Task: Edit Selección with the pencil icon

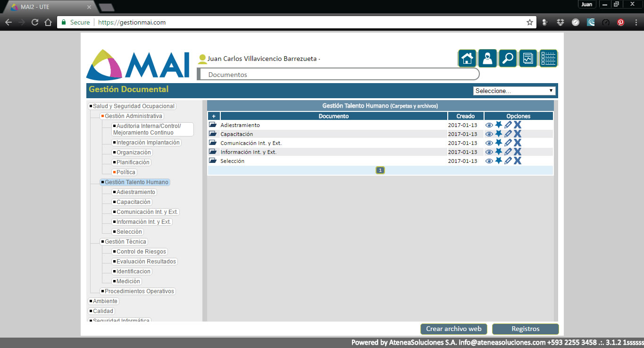Action: click(x=508, y=161)
